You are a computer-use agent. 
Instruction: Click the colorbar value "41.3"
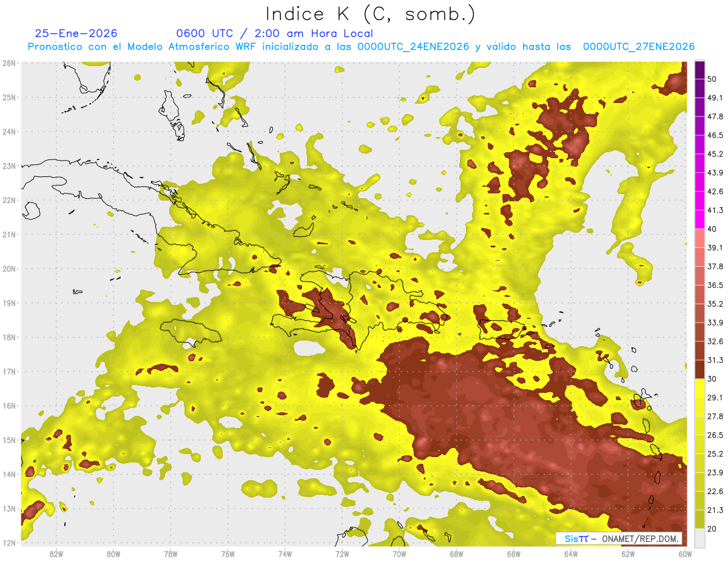tap(715, 210)
